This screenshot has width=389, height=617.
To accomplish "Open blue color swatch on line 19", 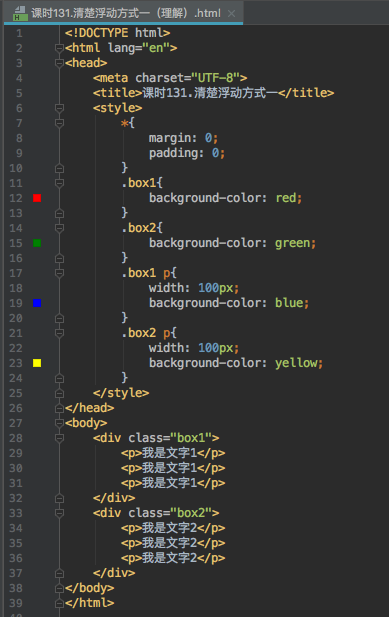I will pos(37,303).
